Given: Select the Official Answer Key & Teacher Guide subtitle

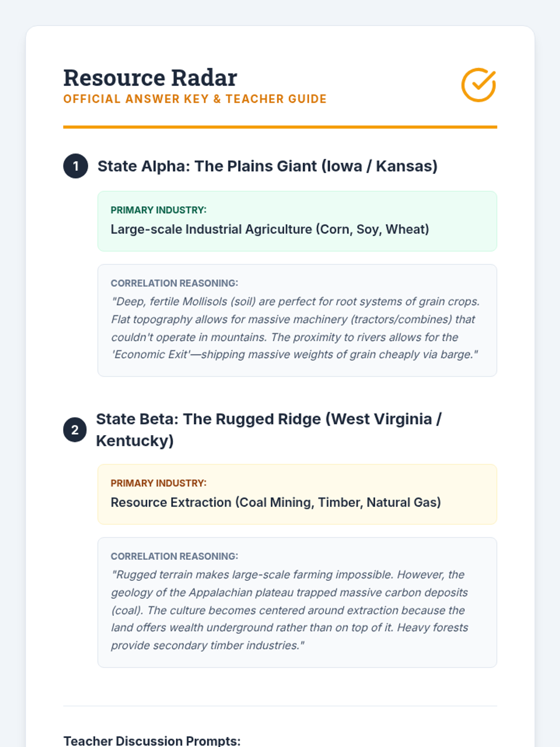Looking at the screenshot, I should [x=195, y=99].
